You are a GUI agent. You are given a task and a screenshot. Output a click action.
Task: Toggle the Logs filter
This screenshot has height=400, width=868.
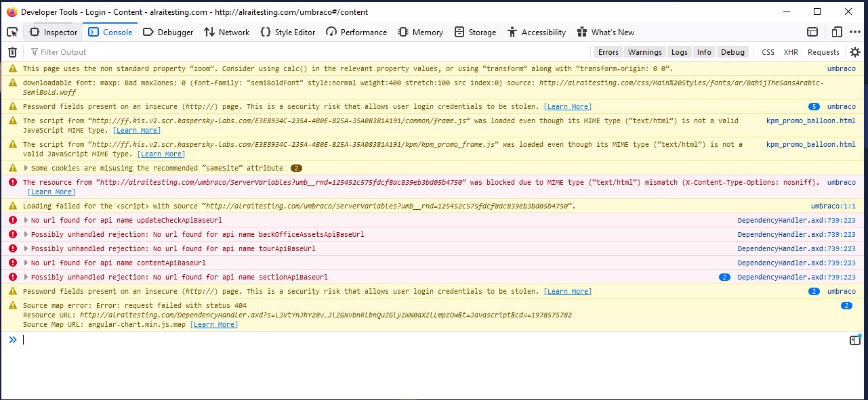point(680,52)
